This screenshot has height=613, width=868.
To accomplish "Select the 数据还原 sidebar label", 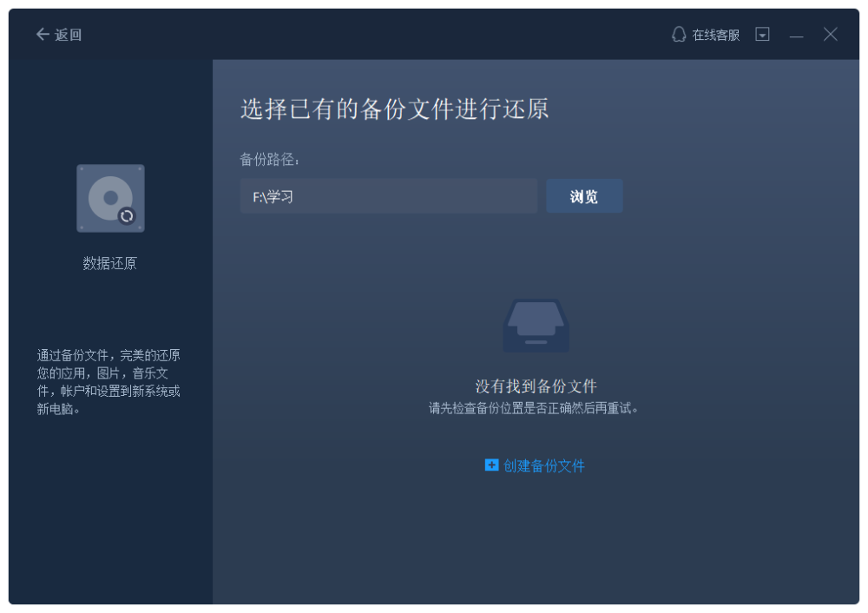I will (109, 263).
